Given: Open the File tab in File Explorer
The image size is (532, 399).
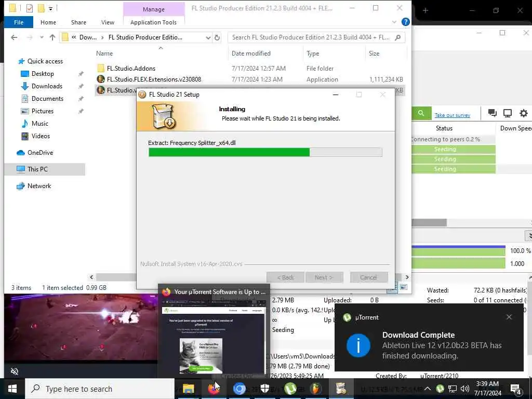Looking at the screenshot, I should 19,22.
